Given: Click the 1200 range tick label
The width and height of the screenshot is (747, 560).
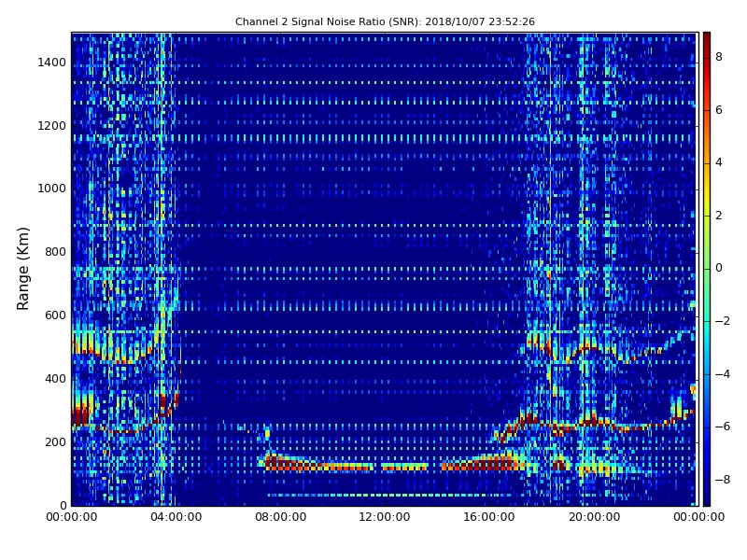Looking at the screenshot, I should point(52,126).
